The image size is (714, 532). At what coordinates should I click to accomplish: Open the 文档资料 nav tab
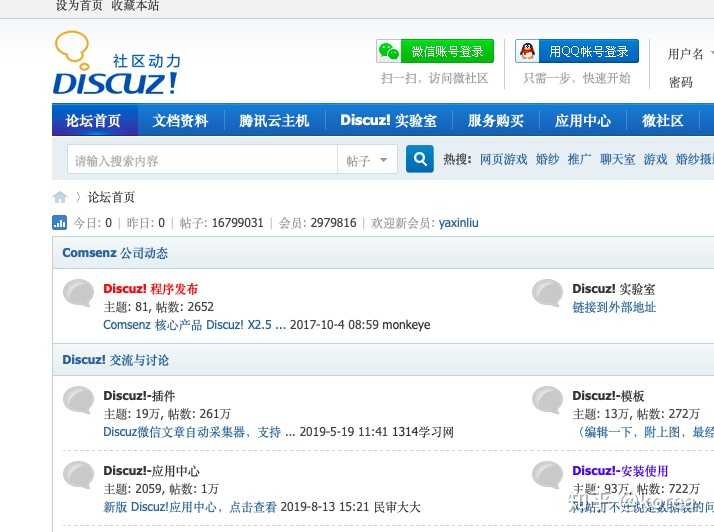pyautogui.click(x=180, y=120)
